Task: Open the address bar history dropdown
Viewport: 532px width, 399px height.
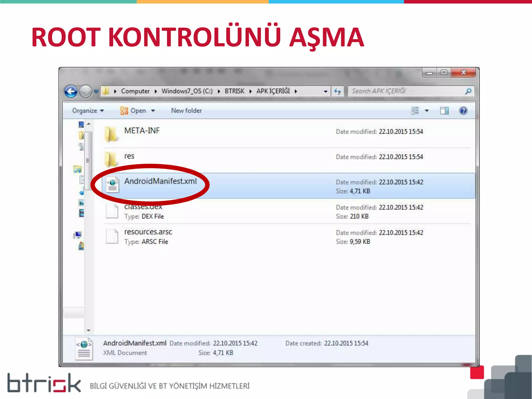Action: pyautogui.click(x=325, y=91)
